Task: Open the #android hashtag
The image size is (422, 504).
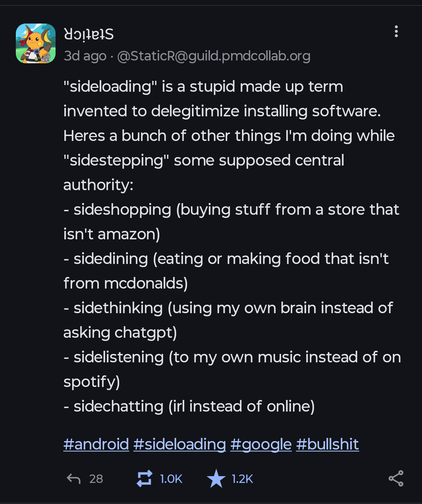Action: click(96, 444)
